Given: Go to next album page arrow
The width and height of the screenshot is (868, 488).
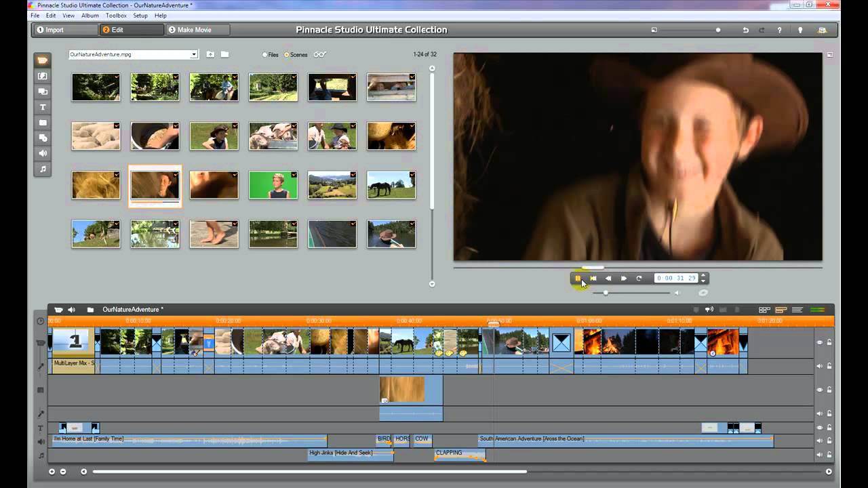Looking at the screenshot, I should pos(432,284).
